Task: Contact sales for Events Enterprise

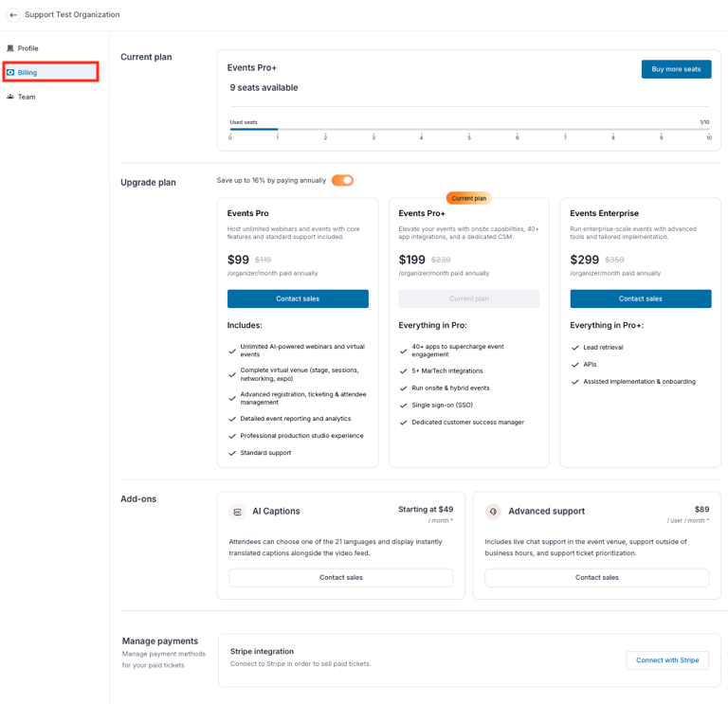Action: (640, 298)
